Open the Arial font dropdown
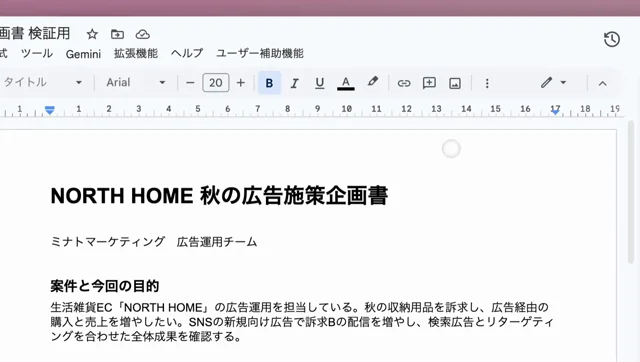Image resolution: width=640 pixels, height=362 pixels. [x=136, y=82]
